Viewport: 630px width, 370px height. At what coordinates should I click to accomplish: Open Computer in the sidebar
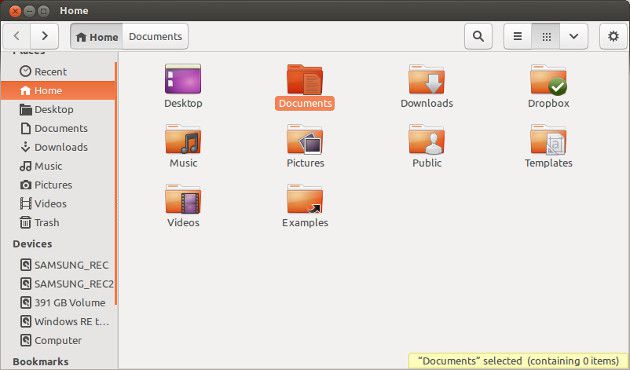pyautogui.click(x=58, y=341)
